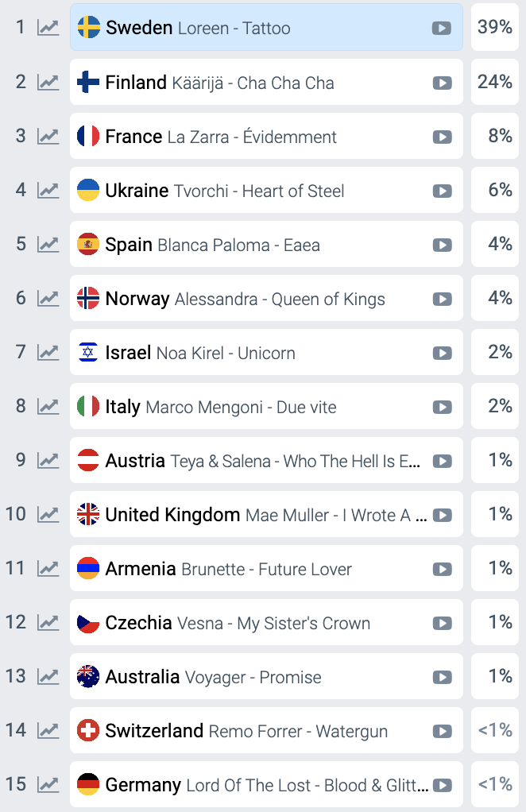Play Austria Teya & Salena video

pos(442,461)
